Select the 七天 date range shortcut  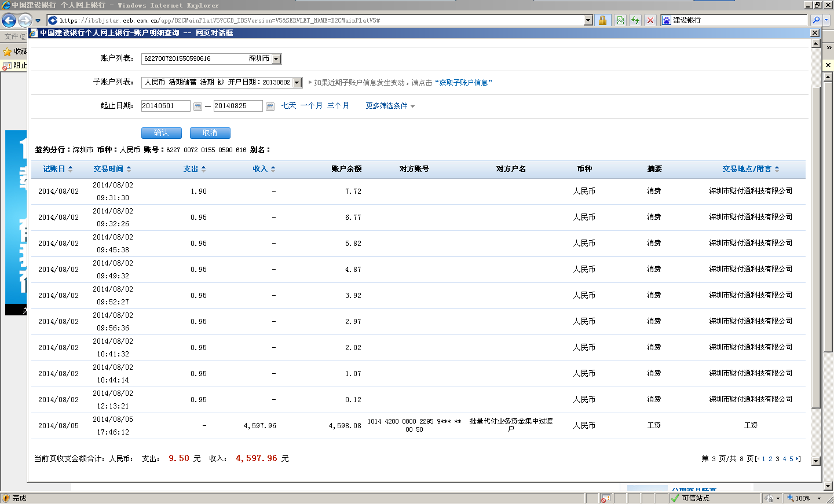(288, 106)
